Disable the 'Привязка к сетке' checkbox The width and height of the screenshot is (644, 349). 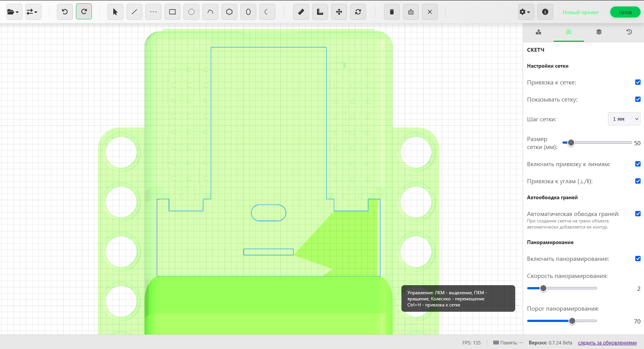638,82
